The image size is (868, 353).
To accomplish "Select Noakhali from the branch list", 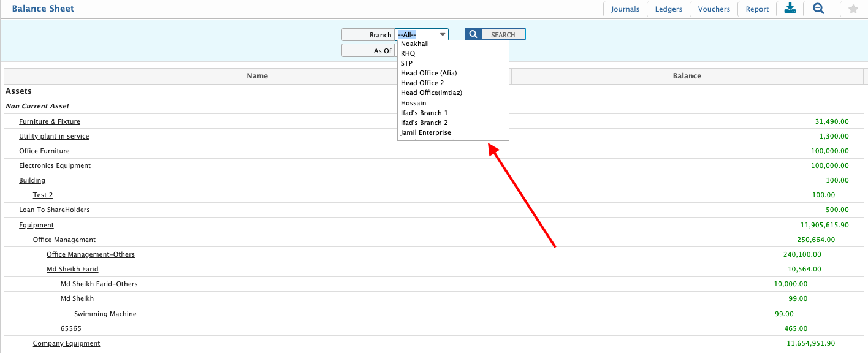I will tap(414, 44).
